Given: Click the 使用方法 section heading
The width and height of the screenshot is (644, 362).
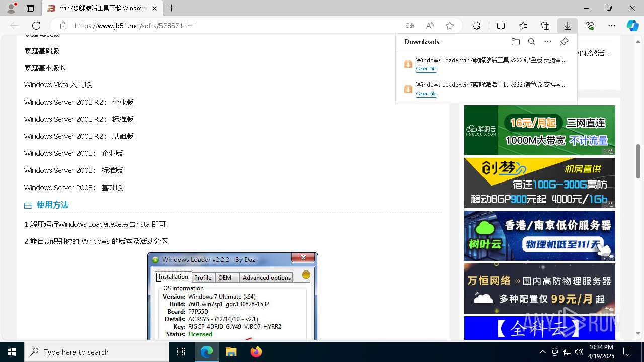Looking at the screenshot, I should click(x=52, y=205).
